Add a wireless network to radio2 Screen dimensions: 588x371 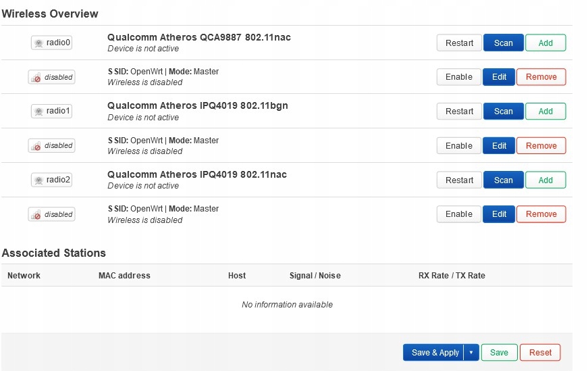pos(545,180)
